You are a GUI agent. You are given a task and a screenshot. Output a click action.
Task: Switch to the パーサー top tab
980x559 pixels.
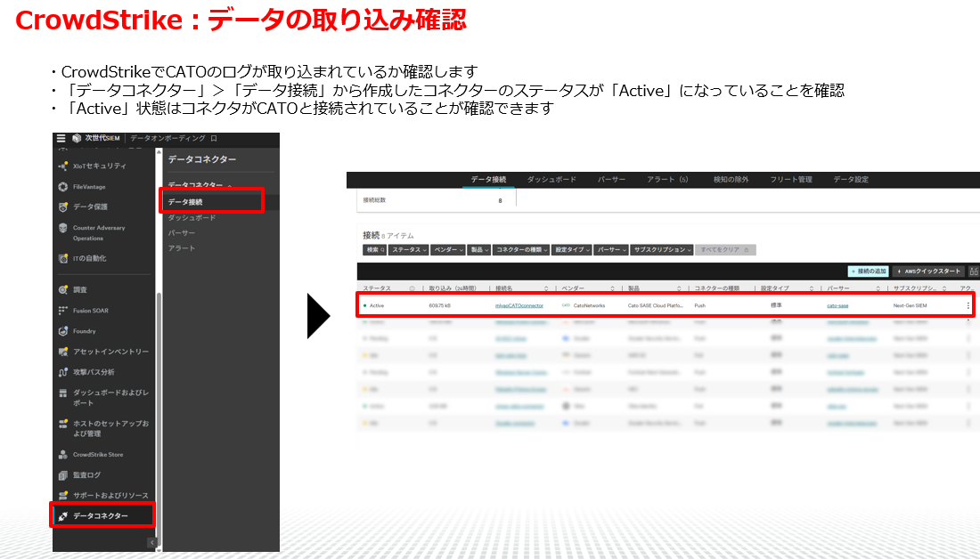pos(611,179)
